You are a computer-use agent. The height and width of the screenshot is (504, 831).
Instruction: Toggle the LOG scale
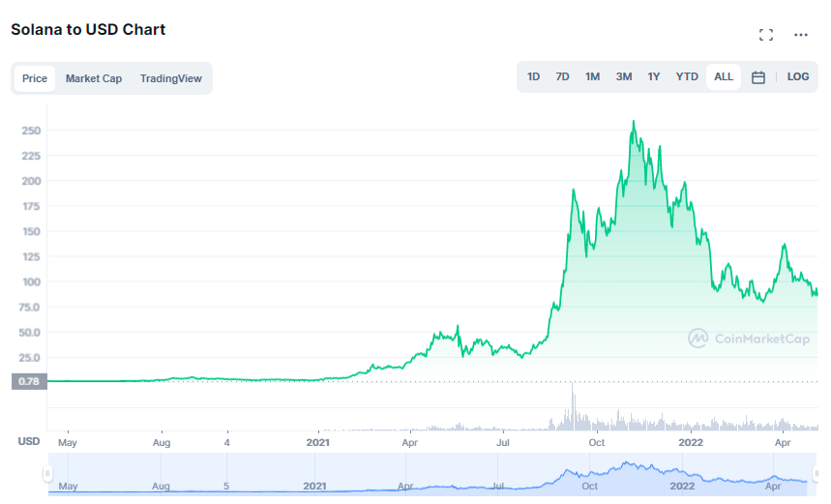click(797, 76)
